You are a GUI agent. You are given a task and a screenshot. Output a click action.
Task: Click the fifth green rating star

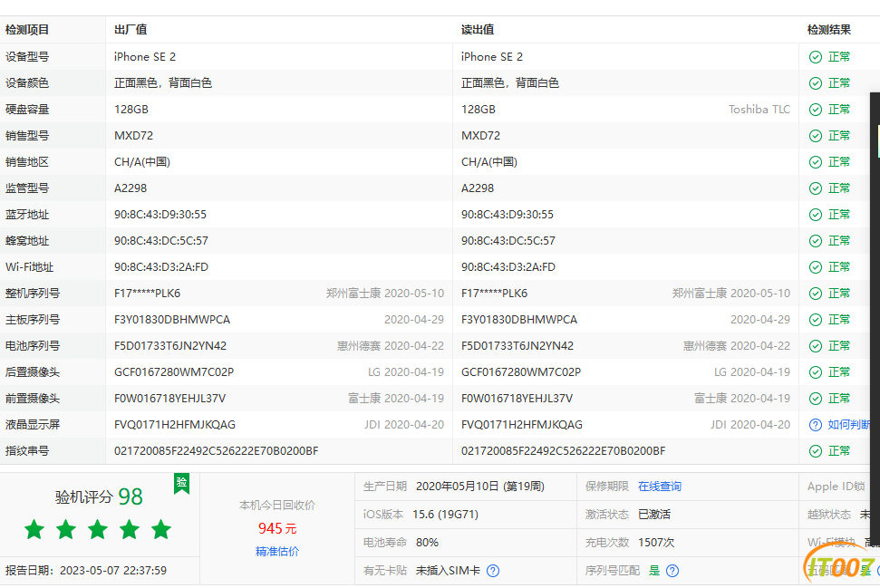point(161,529)
